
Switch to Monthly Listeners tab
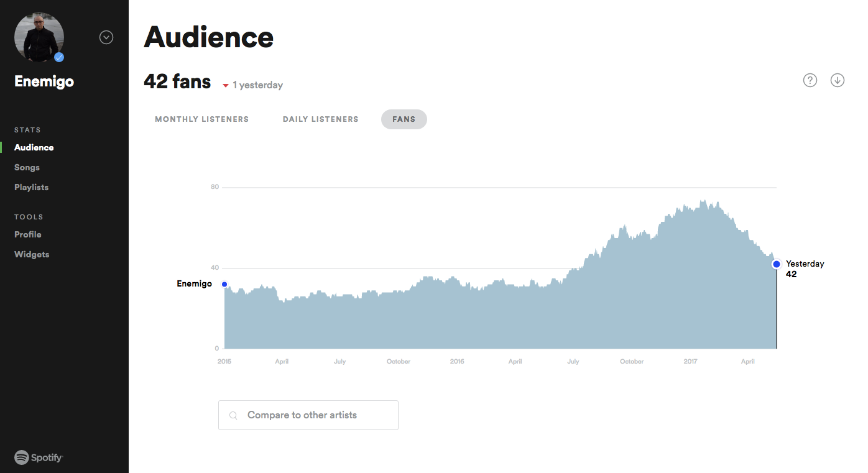coord(201,119)
